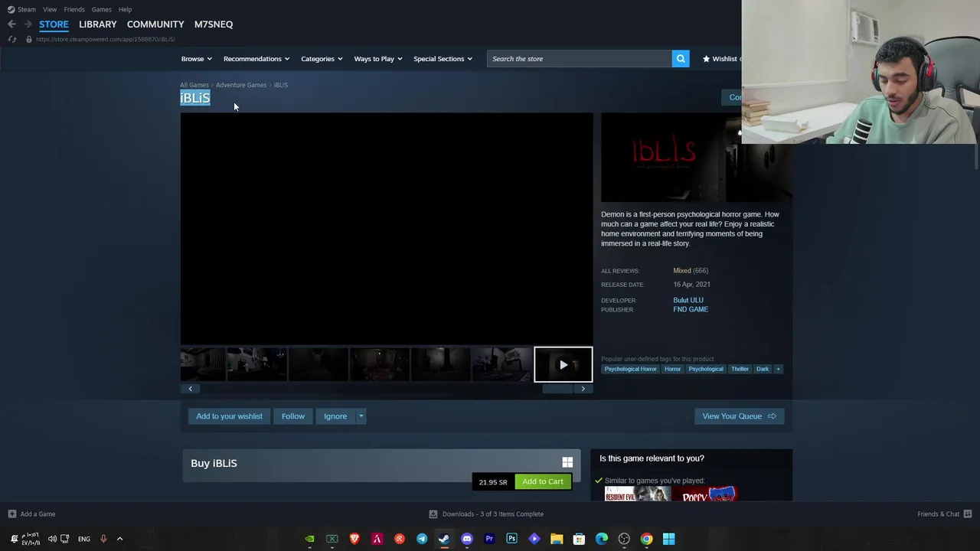This screenshot has height=551, width=980.
Task: Show the previous screenshot thumbnails with the left arrow
Action: pos(191,389)
